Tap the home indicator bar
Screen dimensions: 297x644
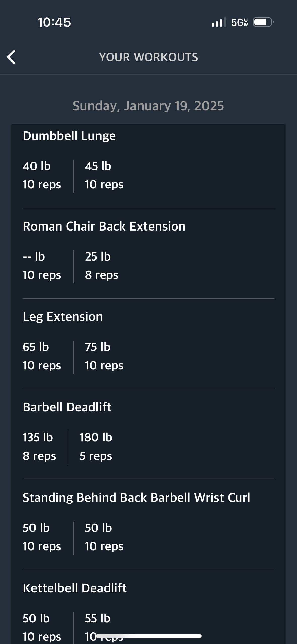[148, 636]
